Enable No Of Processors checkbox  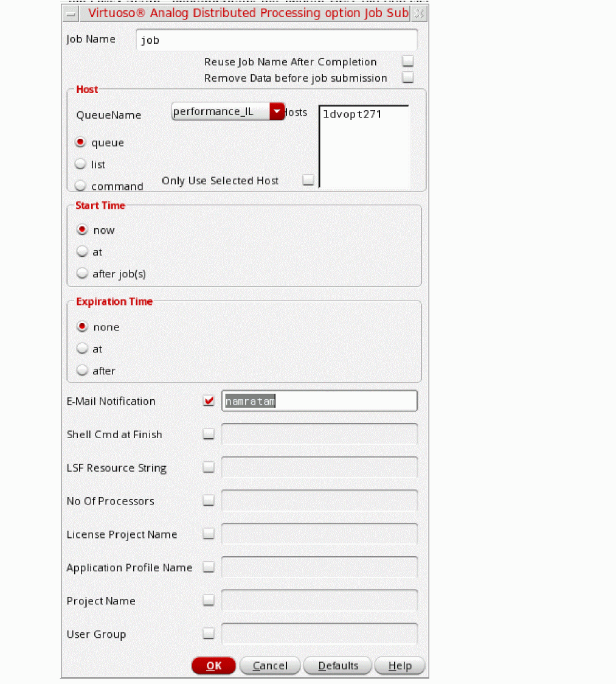(209, 500)
